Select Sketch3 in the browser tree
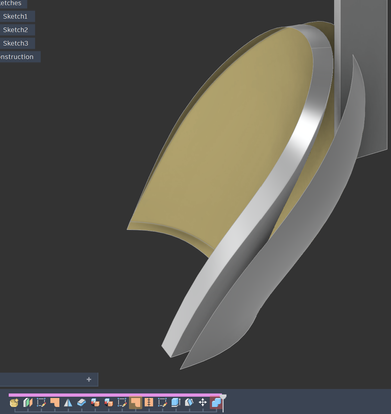Screen dimensions: 391x414 click(15, 43)
